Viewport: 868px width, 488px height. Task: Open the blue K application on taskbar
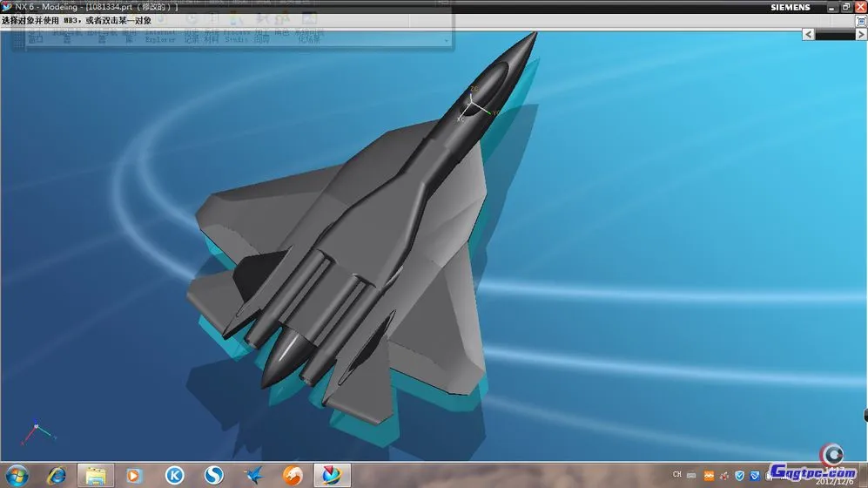(x=174, y=475)
